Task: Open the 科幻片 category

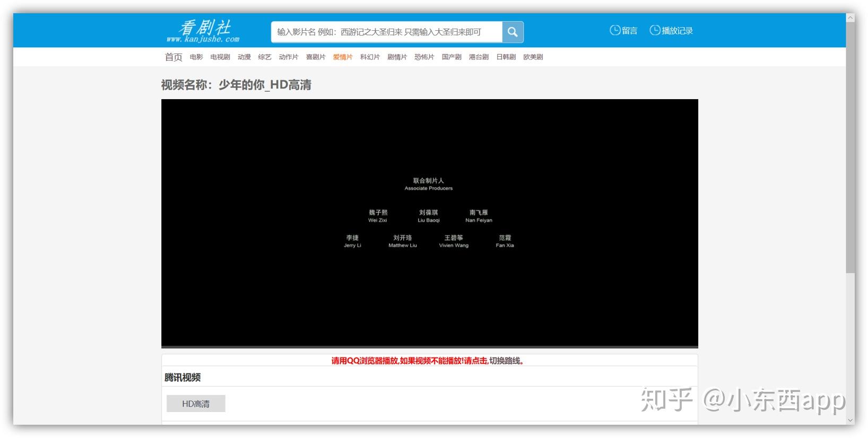Action: tap(370, 57)
